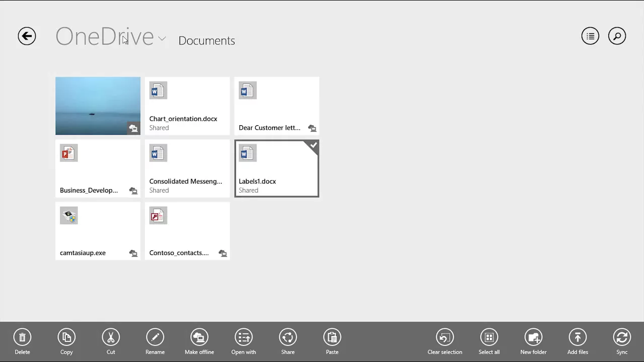Click offline status icon on the photo tile
This screenshot has width=644, height=362.
[133, 128]
